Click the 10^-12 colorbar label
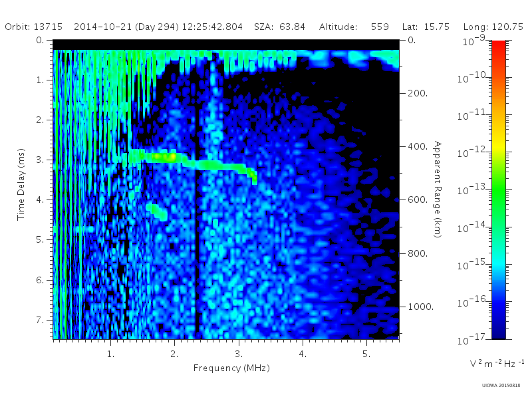Viewport: 532px width, 399px height. pyautogui.click(x=473, y=152)
